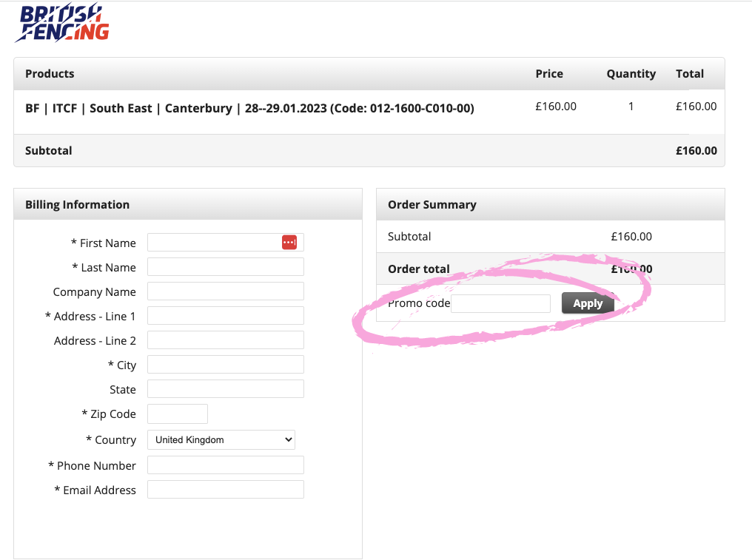Select the City text field
Image resolution: width=752 pixels, height=560 pixels.
point(225,365)
